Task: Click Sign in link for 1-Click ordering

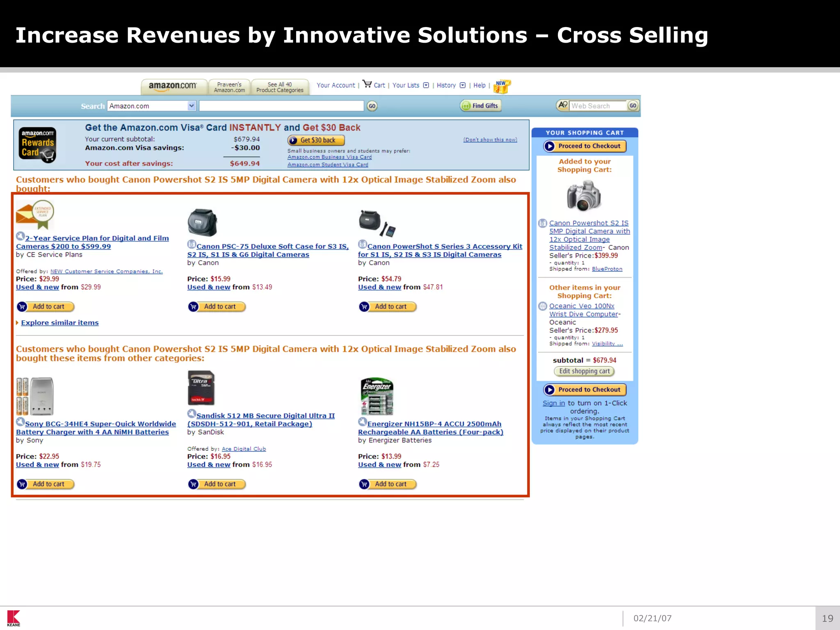Action: 554,403
